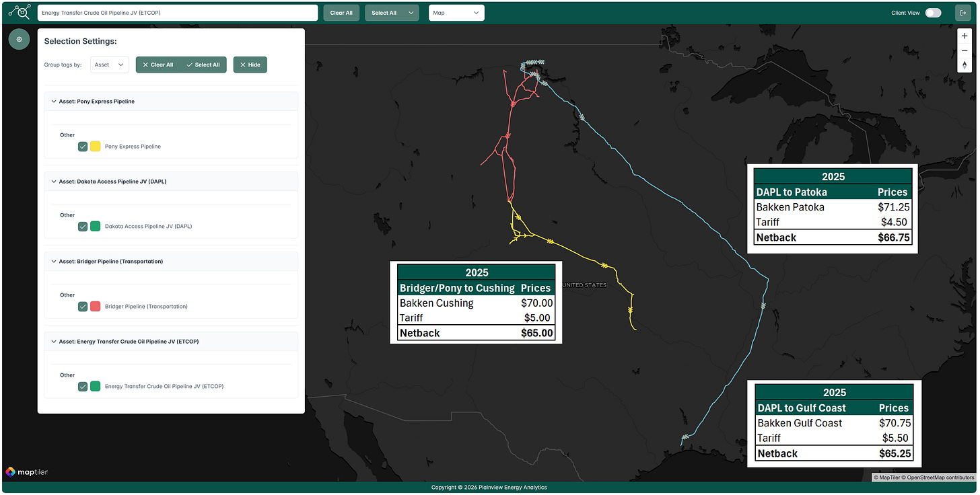Image resolution: width=980 pixels, height=495 pixels.
Task: Click green Dakota Access Pipeline color swatch
Action: click(96, 226)
